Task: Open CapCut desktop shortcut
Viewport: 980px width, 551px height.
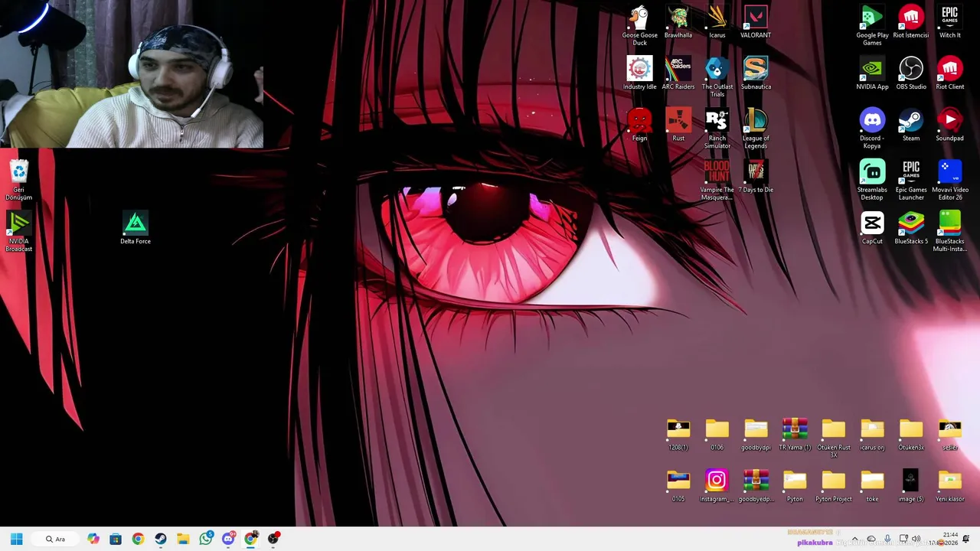Action: (872, 228)
